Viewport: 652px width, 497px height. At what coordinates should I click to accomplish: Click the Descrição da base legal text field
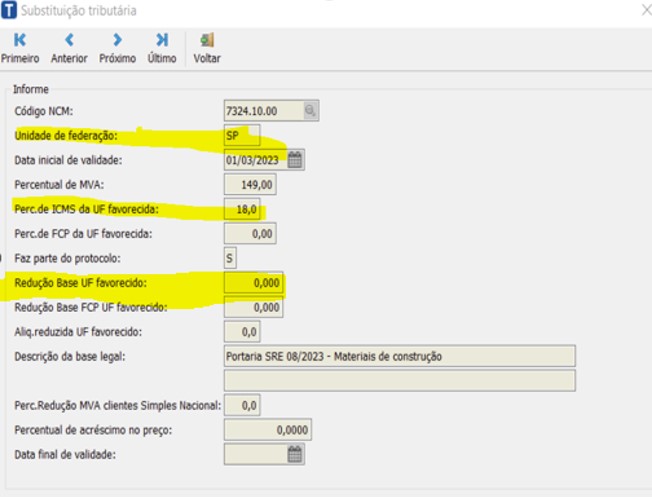[x=400, y=356]
